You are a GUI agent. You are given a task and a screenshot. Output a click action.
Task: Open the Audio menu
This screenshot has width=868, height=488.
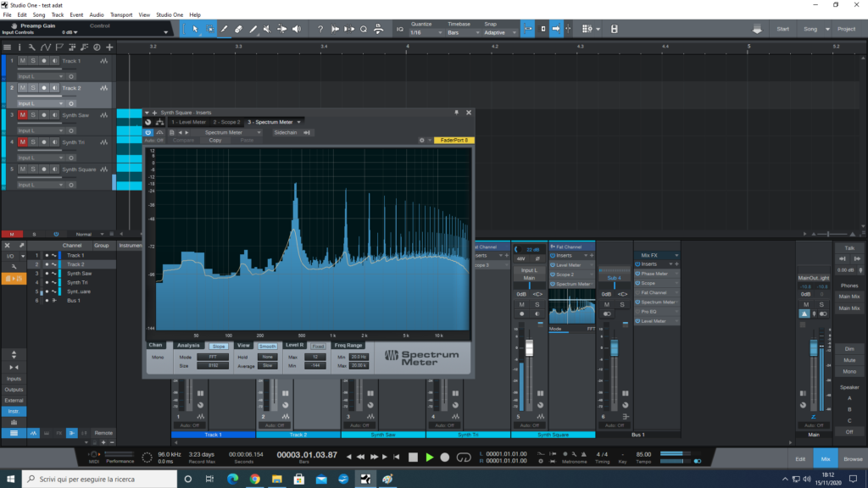97,15
